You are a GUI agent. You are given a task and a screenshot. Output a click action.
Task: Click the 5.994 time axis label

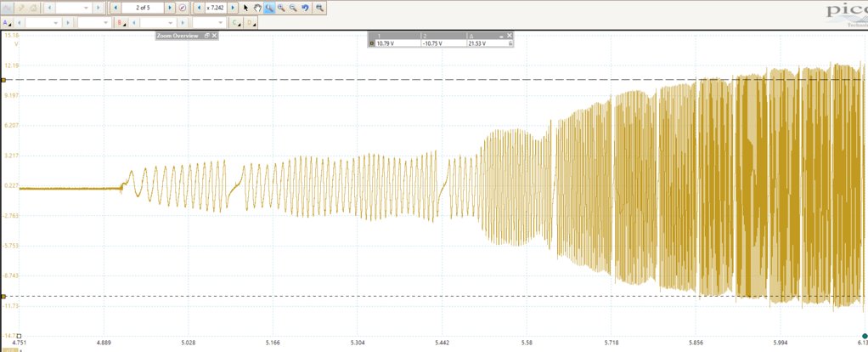point(781,343)
